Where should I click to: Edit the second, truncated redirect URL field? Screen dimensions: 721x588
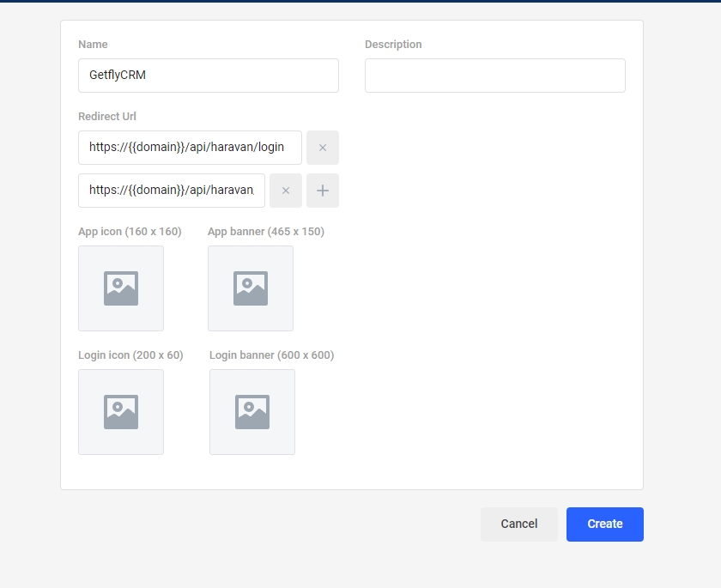[x=172, y=191]
